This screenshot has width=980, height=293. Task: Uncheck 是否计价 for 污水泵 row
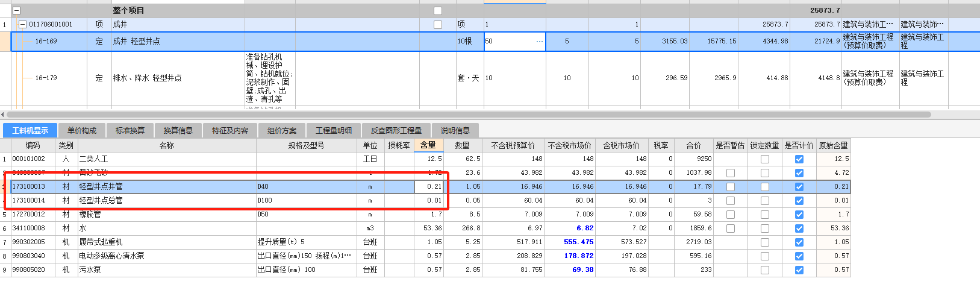(x=799, y=270)
